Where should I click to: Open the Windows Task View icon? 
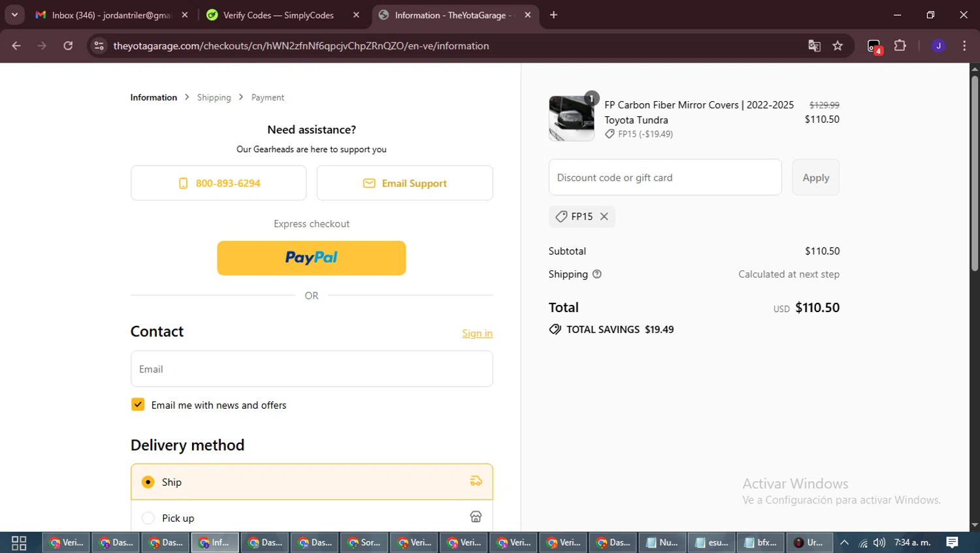pos(19,543)
